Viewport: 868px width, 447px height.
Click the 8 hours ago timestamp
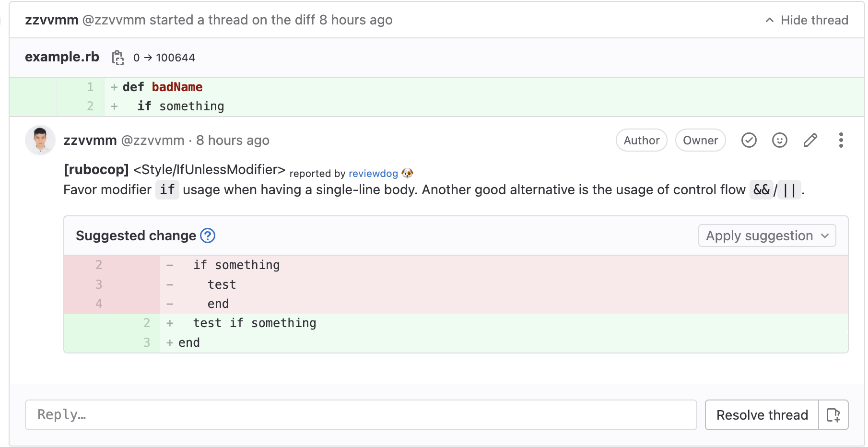pos(233,140)
